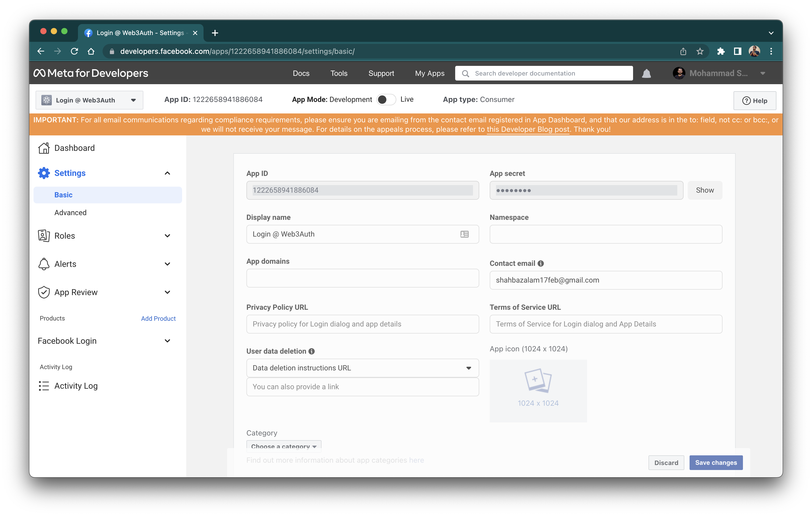Open the My Apps menu

coord(430,73)
